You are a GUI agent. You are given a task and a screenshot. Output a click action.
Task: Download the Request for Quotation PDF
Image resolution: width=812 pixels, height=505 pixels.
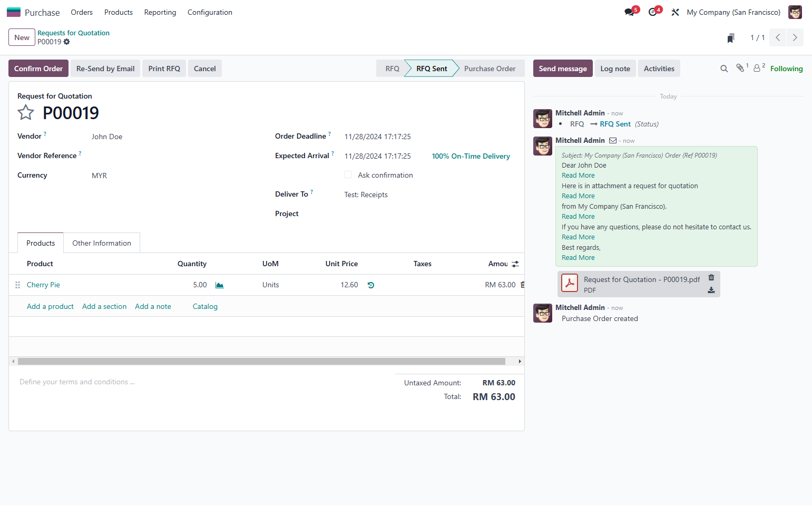click(x=711, y=290)
